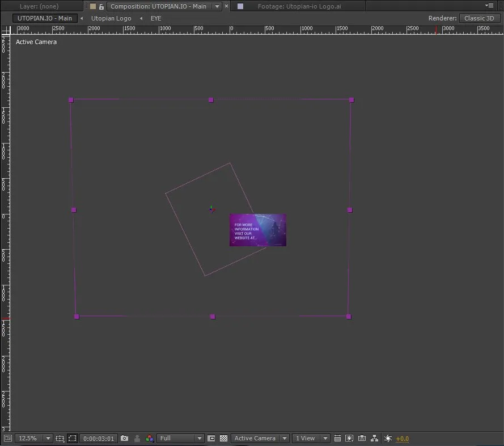Click the bottom-right purple layer handle
The width and height of the screenshot is (504, 446).
pyautogui.click(x=349, y=317)
